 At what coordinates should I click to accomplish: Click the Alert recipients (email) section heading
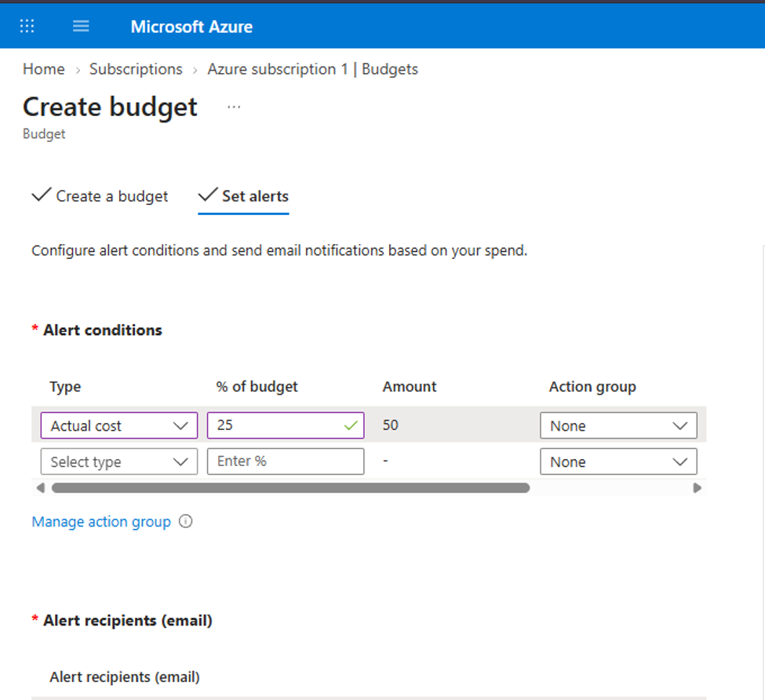(128, 621)
